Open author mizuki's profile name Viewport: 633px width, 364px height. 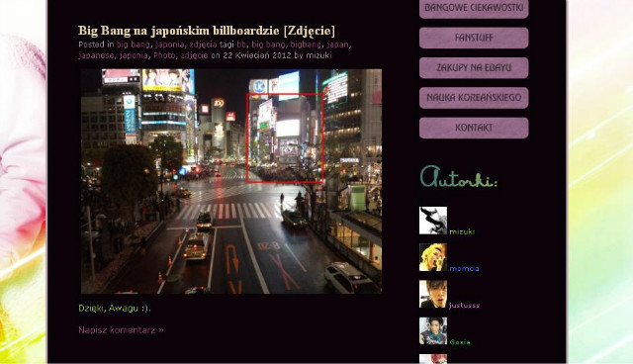[x=462, y=231]
